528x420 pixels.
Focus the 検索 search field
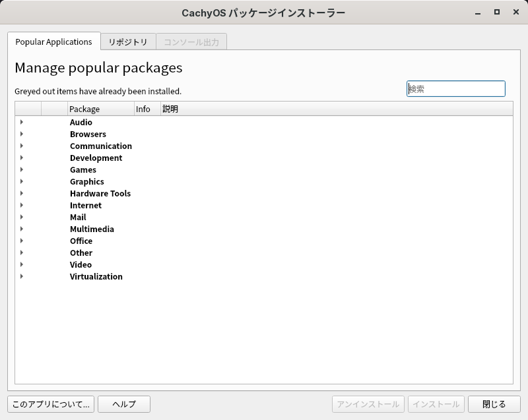click(456, 89)
